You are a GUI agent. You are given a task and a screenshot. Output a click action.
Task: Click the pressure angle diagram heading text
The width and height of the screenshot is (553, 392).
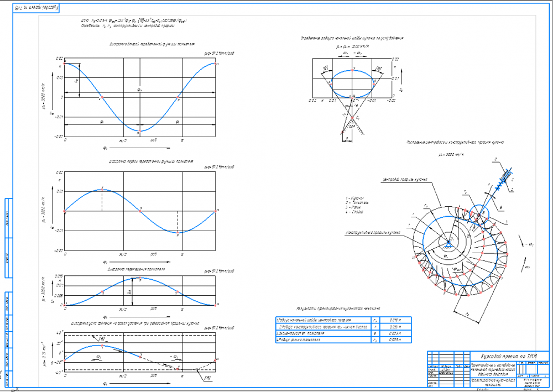click(135, 323)
